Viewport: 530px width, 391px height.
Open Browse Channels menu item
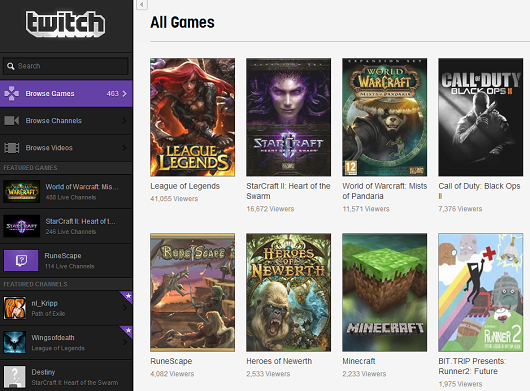click(66, 121)
